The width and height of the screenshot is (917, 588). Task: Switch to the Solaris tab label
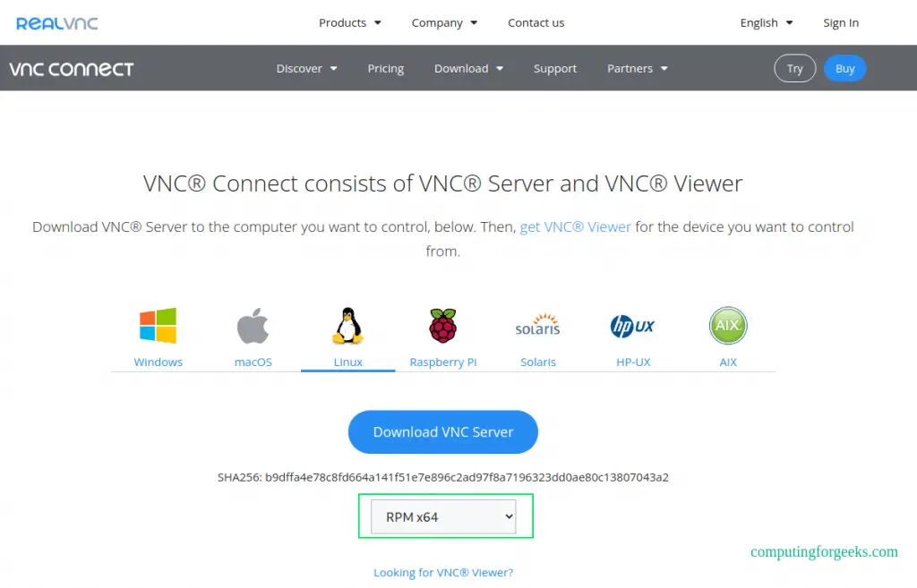click(538, 362)
